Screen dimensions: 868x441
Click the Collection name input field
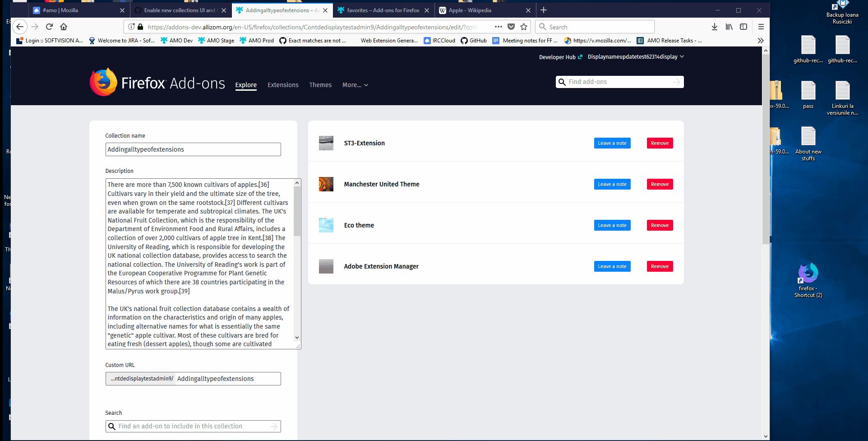coord(193,149)
